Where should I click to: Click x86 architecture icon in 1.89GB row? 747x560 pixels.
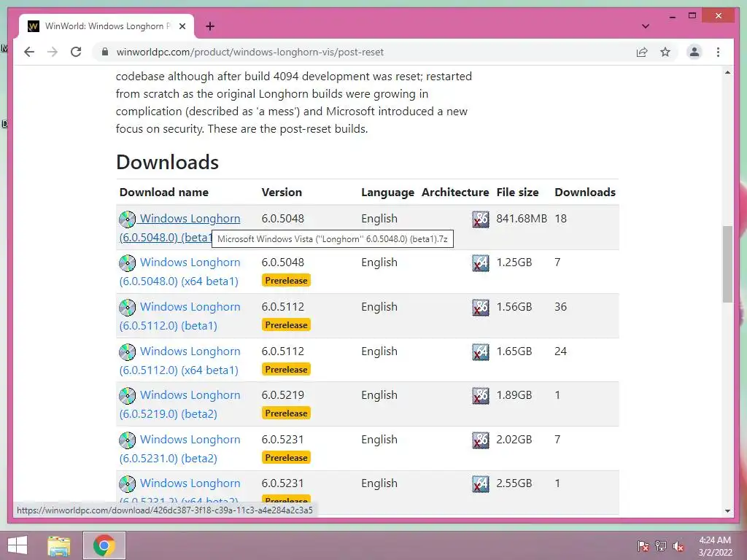point(480,395)
